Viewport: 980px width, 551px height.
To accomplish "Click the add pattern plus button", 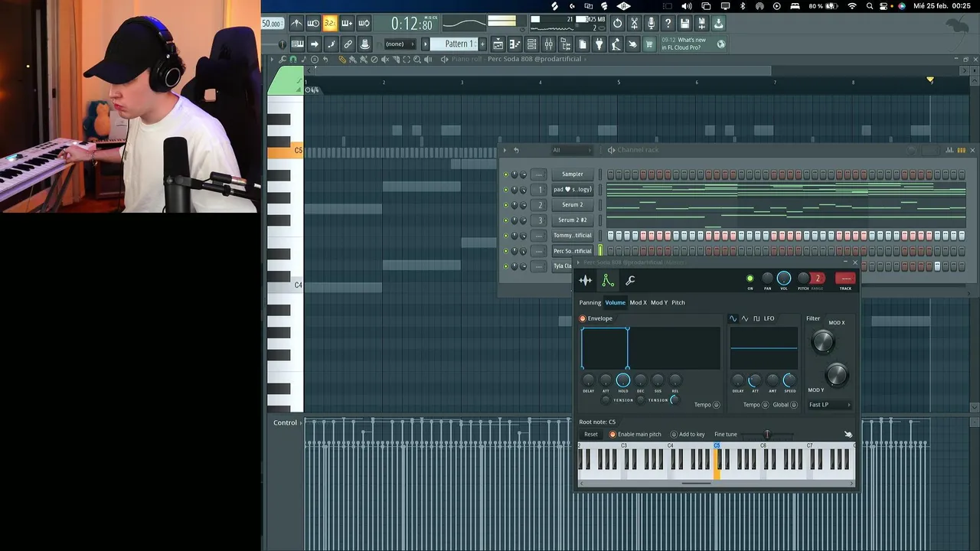I will coord(482,44).
